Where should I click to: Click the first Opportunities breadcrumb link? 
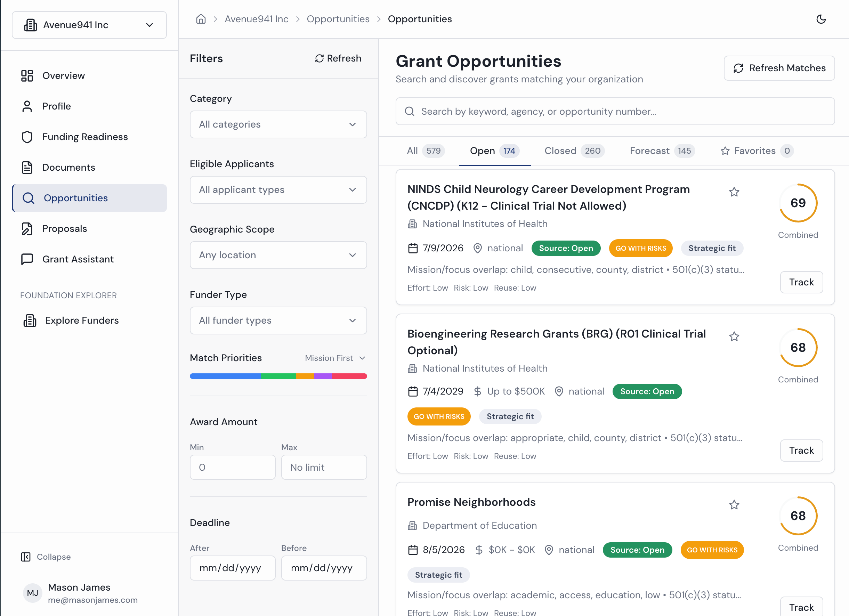point(338,19)
